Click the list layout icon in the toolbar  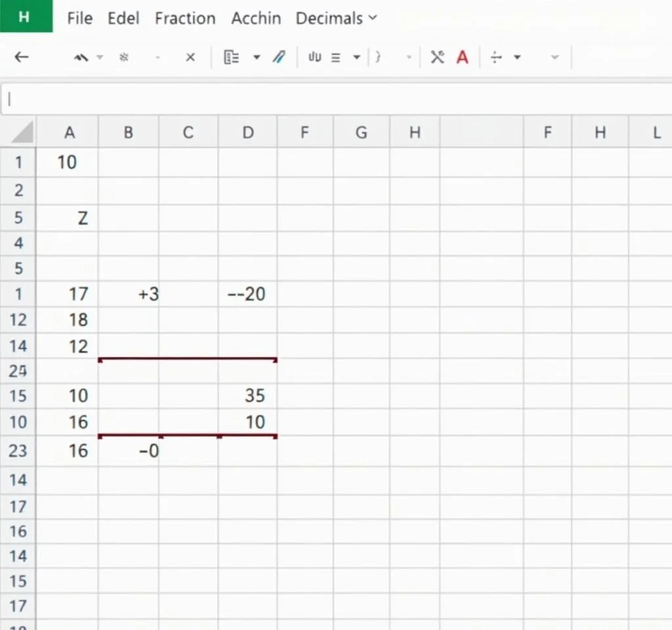[231, 57]
